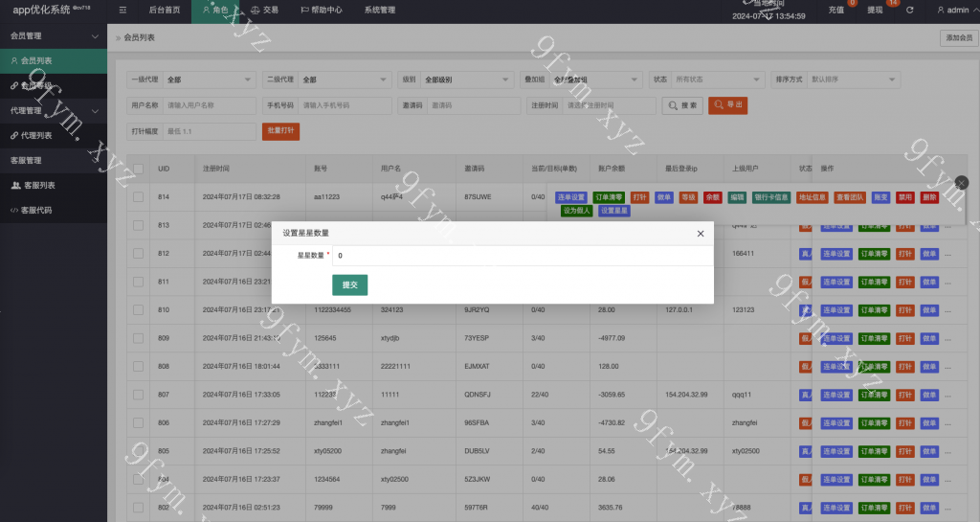This screenshot has width=980, height=522.
Task: Click the 添加会员 button
Action: click(959, 38)
